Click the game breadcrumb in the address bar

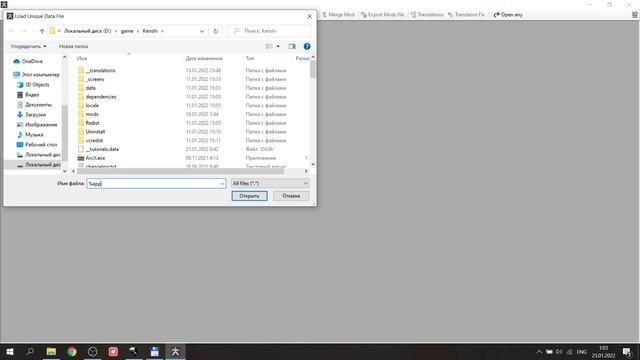(x=127, y=31)
